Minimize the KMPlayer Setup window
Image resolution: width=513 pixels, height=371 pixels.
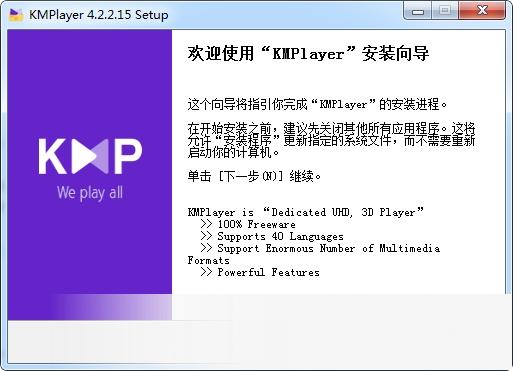pos(418,11)
